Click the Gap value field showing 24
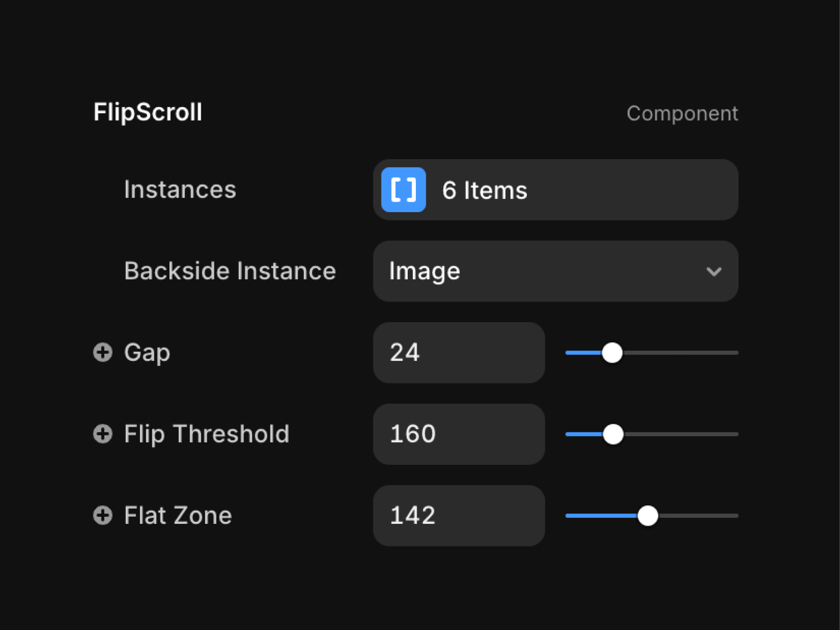840x630 pixels. [459, 352]
